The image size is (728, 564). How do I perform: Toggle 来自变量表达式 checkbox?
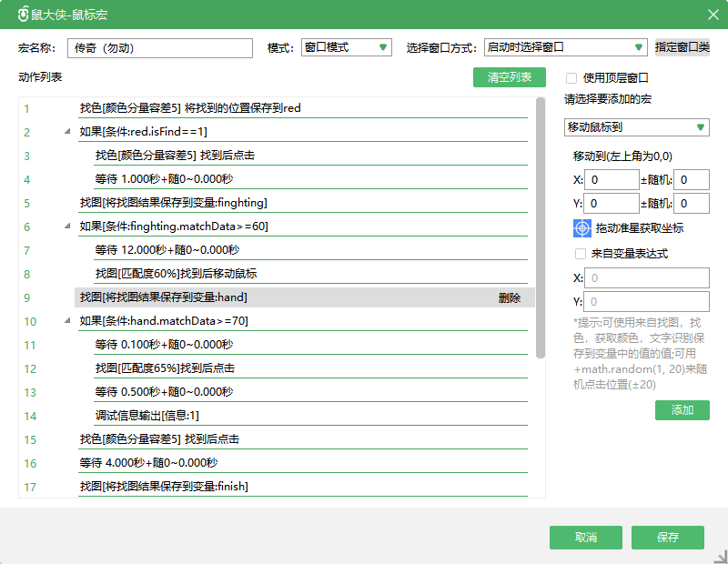(x=580, y=254)
